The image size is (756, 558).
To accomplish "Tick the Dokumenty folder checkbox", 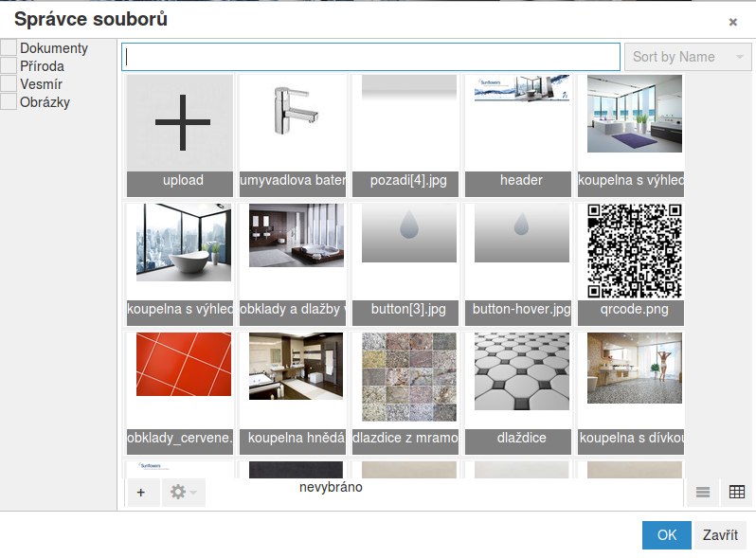I will coord(9,48).
